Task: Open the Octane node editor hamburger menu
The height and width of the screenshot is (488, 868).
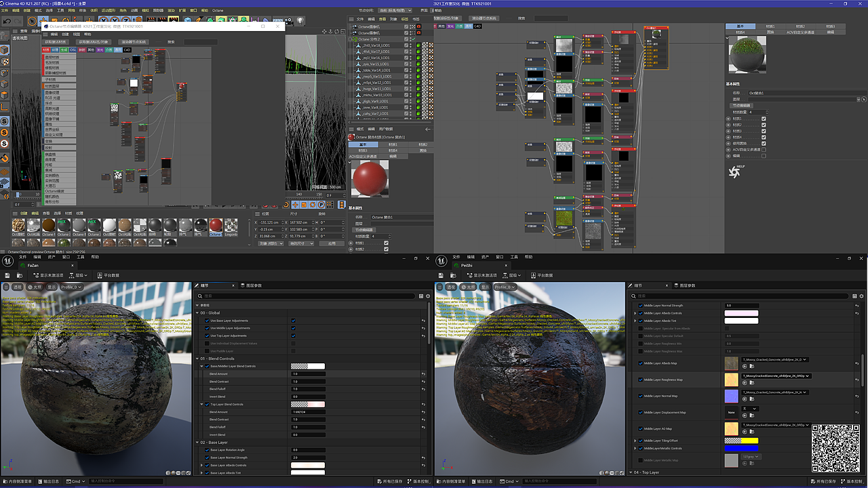Action: click(47, 33)
